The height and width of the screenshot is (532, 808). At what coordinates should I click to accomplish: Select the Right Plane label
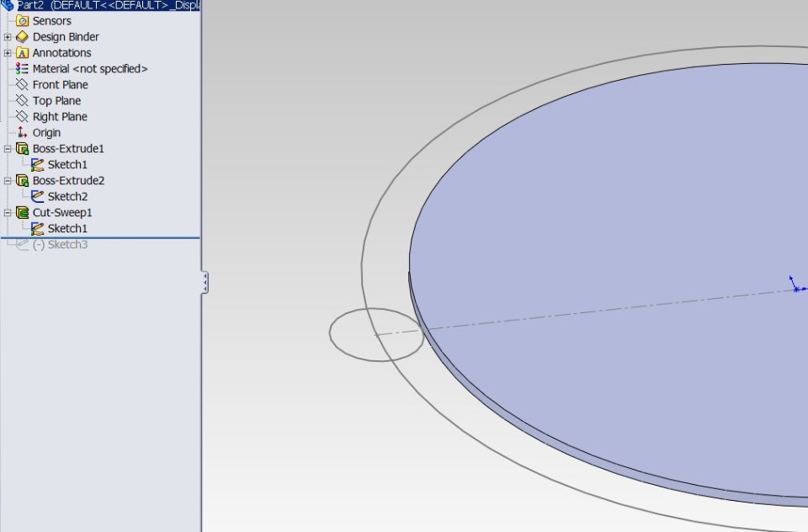[60, 116]
